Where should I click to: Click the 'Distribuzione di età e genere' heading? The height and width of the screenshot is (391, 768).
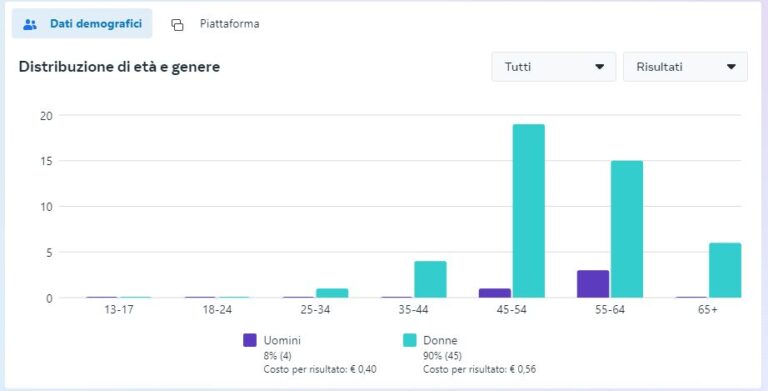tap(119, 67)
